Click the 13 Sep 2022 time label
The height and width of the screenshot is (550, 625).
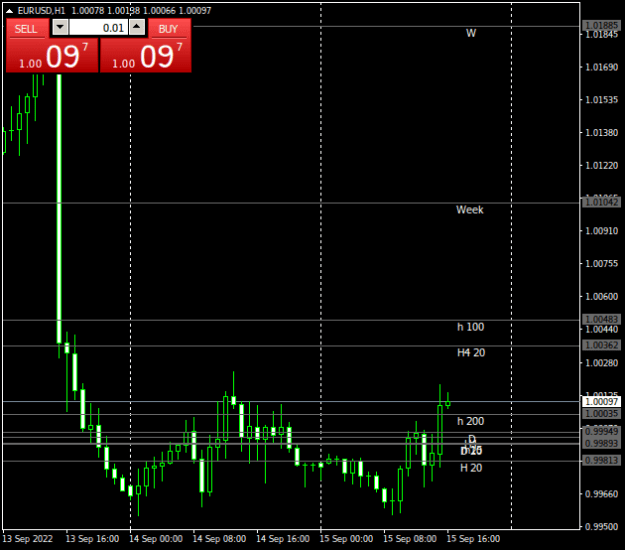[28, 539]
